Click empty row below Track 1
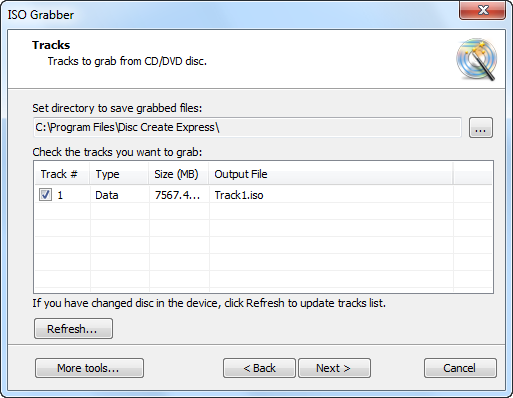 [263, 211]
